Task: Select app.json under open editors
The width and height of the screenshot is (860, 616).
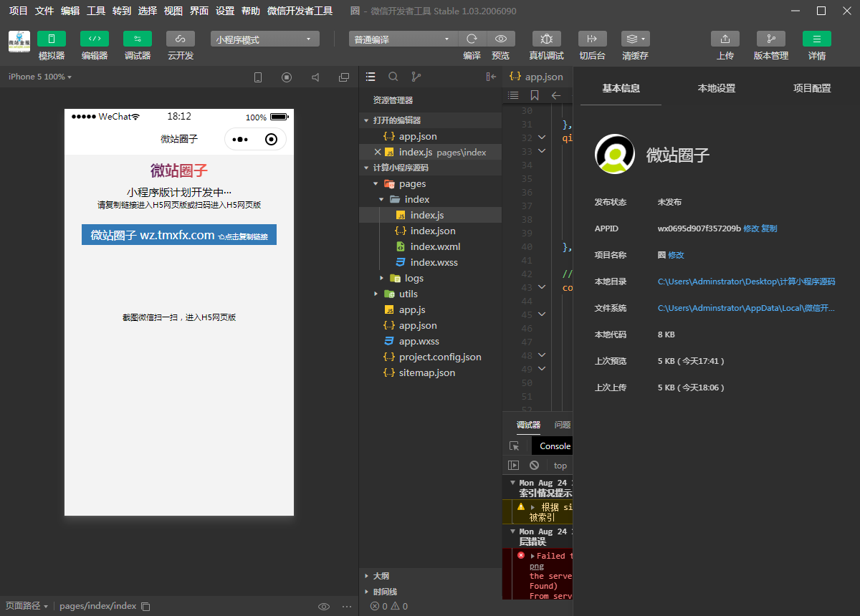Action: pyautogui.click(x=430, y=136)
